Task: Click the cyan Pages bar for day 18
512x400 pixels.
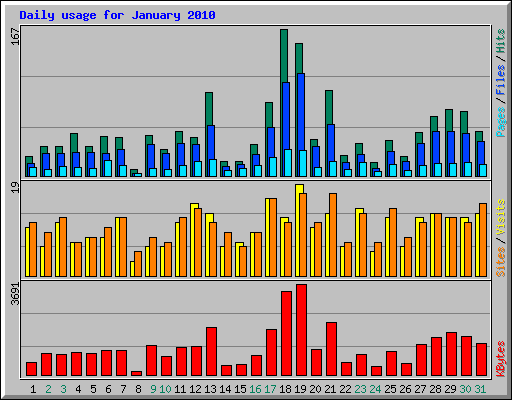Action: (x=288, y=163)
